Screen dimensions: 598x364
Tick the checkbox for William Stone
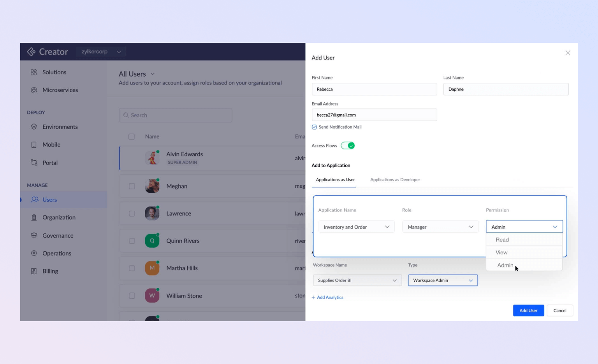(132, 296)
